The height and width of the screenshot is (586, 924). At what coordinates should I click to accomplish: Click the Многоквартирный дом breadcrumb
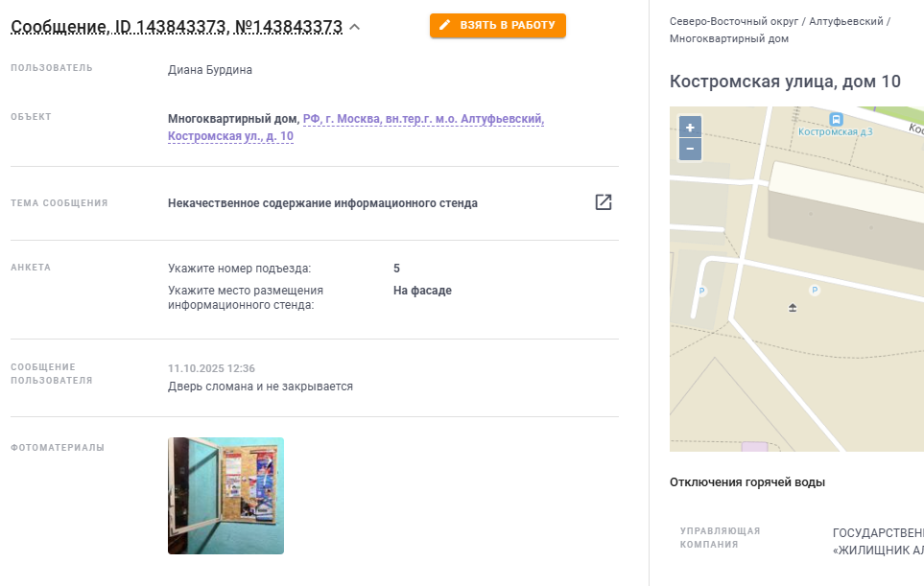click(x=729, y=39)
